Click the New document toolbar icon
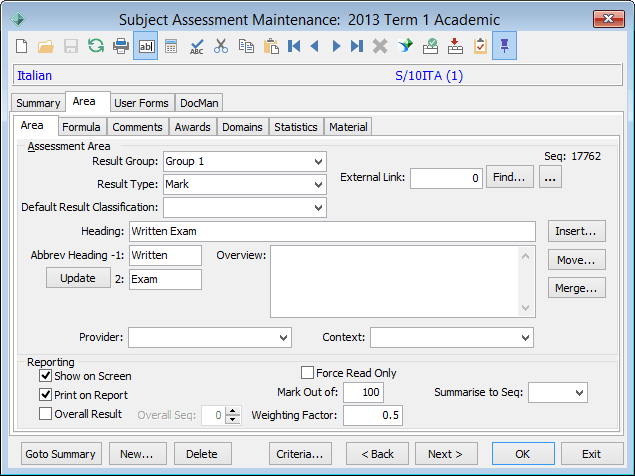The image size is (635, 476). (x=21, y=46)
